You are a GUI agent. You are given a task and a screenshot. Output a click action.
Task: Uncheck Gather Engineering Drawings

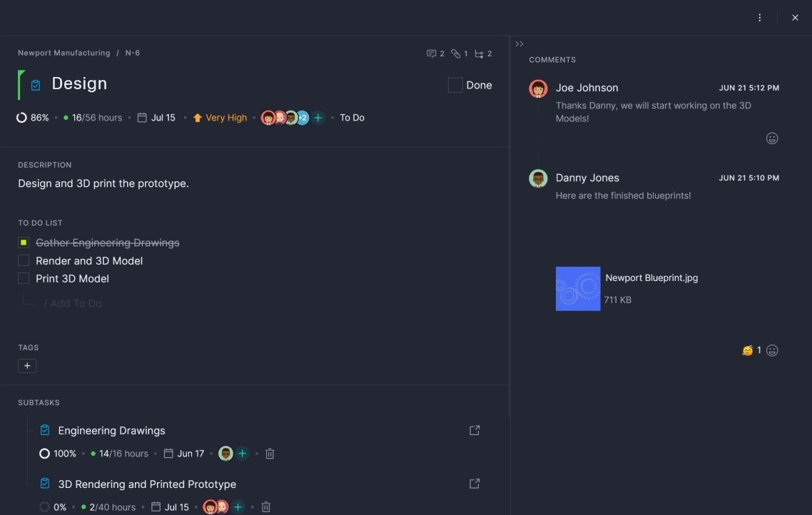pyautogui.click(x=23, y=243)
